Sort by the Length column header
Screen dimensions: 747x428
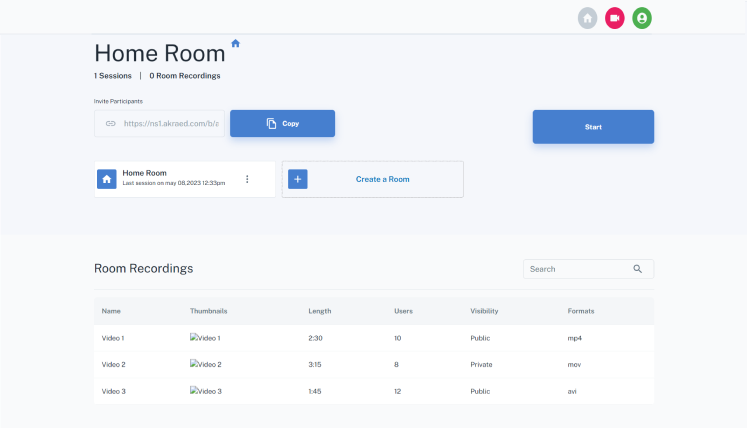click(319, 311)
